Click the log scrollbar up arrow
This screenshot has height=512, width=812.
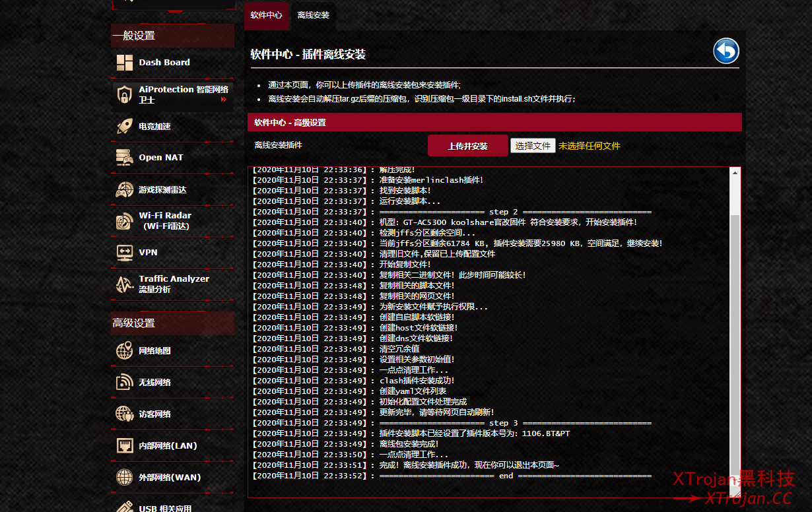pos(735,173)
